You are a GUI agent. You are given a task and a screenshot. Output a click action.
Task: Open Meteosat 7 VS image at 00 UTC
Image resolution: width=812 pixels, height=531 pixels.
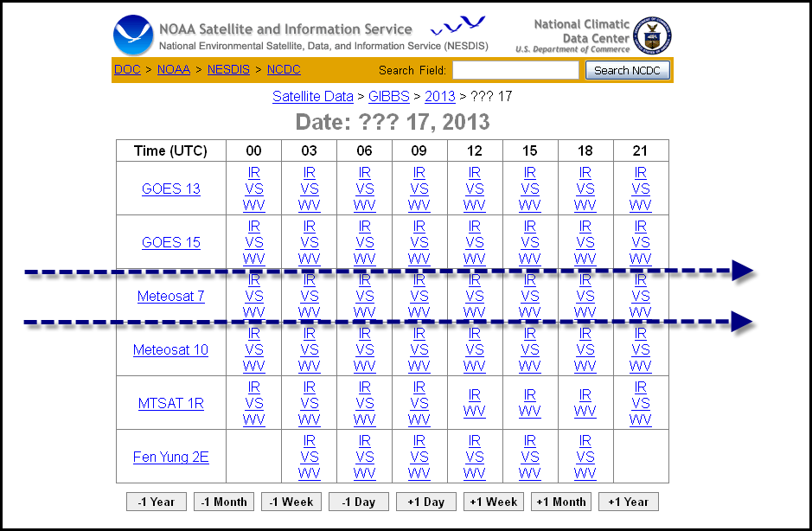[253, 296]
